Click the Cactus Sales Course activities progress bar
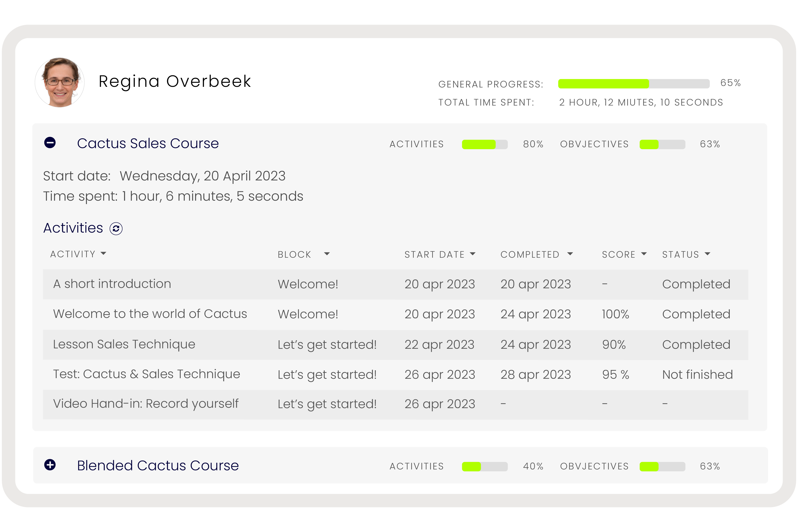 (x=485, y=144)
